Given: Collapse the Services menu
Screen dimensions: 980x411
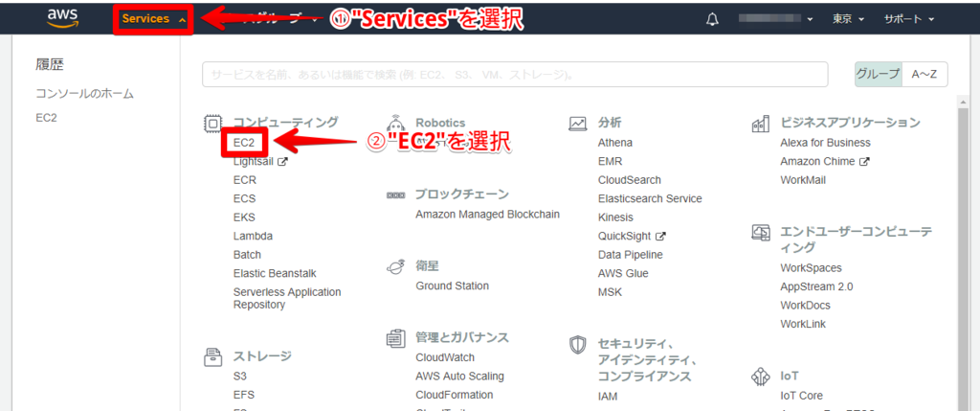Looking at the screenshot, I should pyautogui.click(x=154, y=19).
